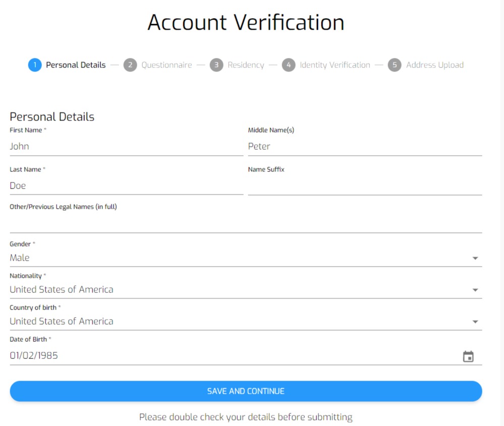The height and width of the screenshot is (426, 504).
Task: Focus the First Name field with John
Action: 126,147
